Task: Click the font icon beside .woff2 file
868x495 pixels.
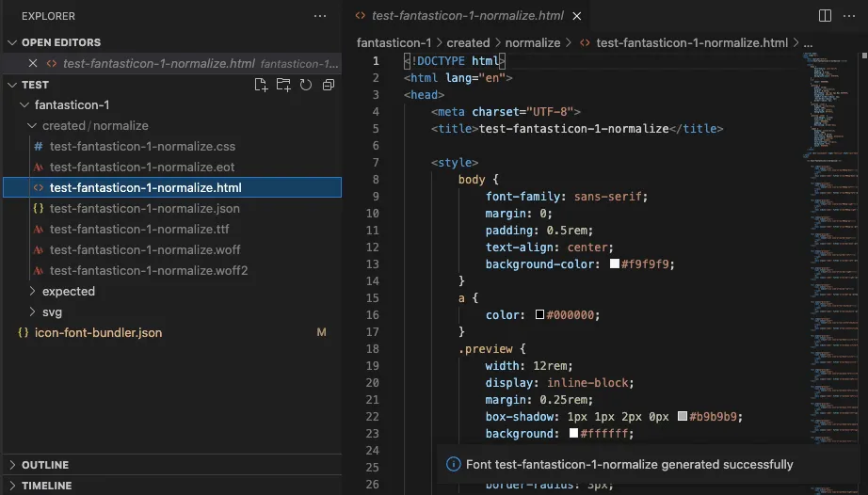Action: [39, 270]
